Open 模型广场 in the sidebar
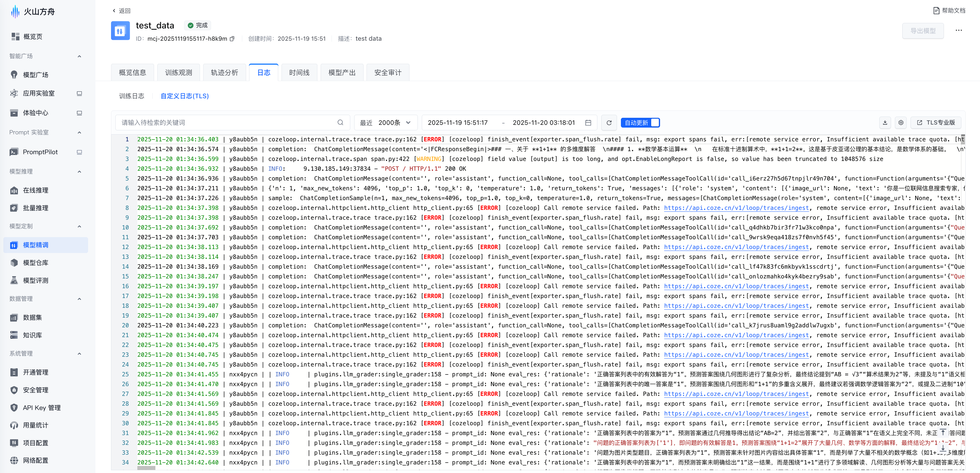This screenshot has width=980, height=473. pos(35,75)
